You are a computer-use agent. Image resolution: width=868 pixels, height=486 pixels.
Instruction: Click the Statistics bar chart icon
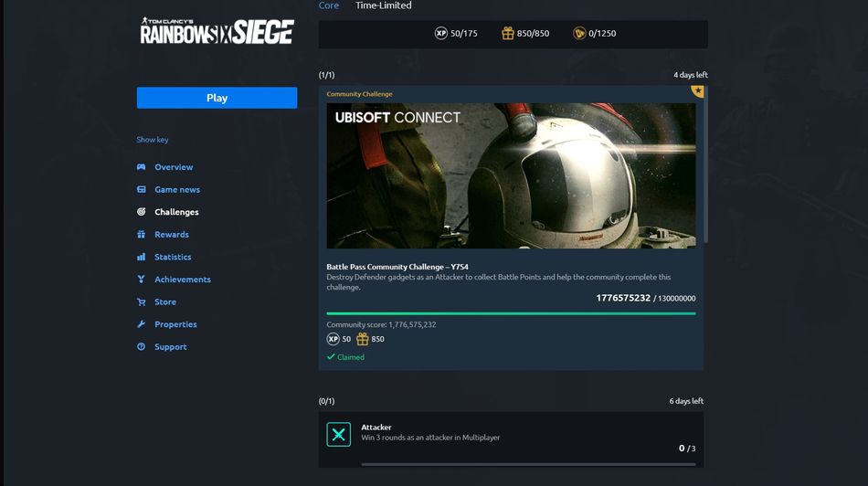[141, 257]
